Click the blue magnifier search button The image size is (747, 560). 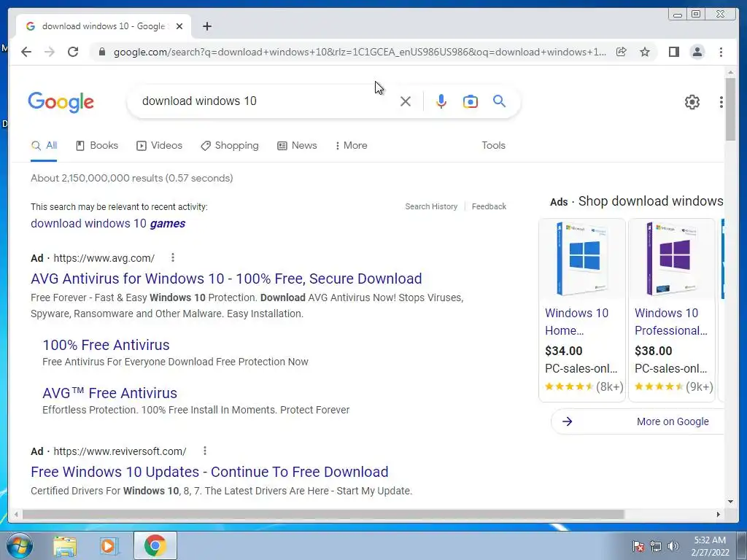(499, 101)
